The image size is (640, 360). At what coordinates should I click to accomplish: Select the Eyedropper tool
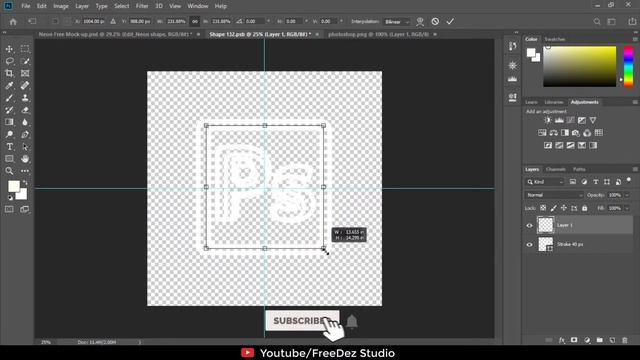[x=9, y=86]
